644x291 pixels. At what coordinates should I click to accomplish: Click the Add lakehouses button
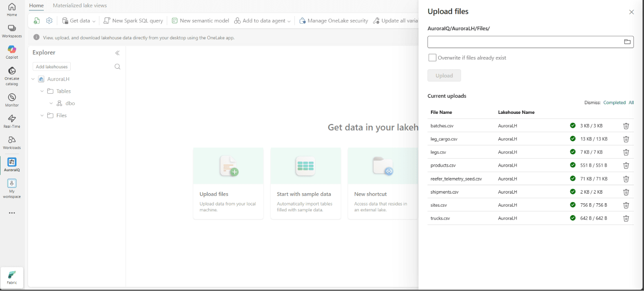52,67
